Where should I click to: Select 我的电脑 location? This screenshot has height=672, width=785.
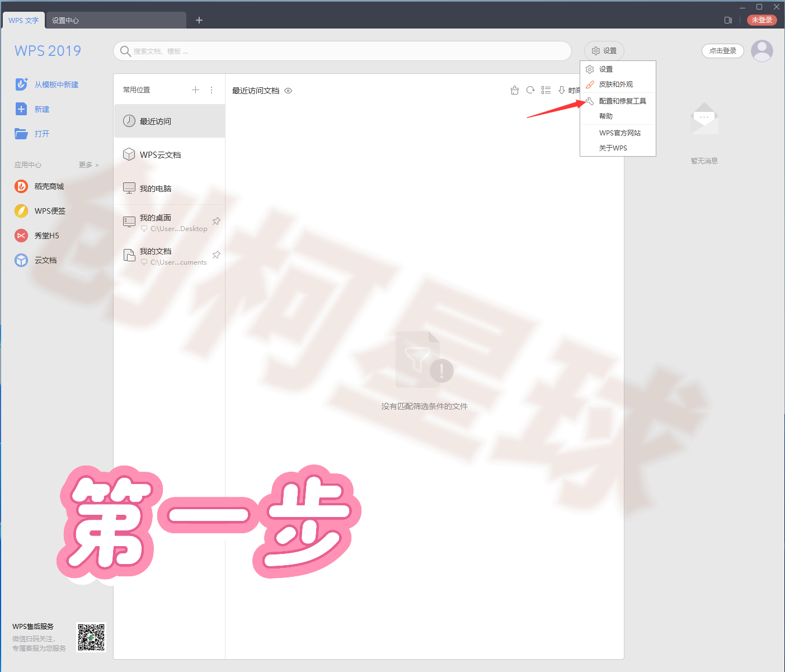(170, 188)
